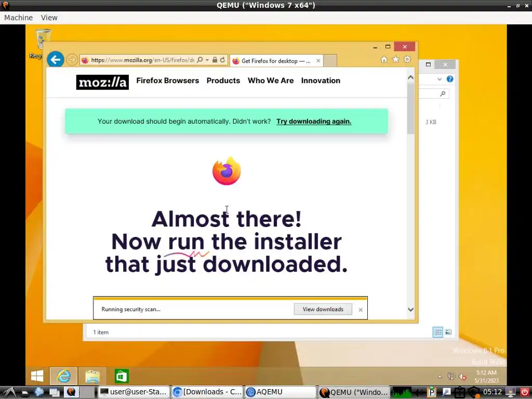Dismiss the download notification bar
Image resolution: width=532 pixels, height=399 pixels.
361,310
